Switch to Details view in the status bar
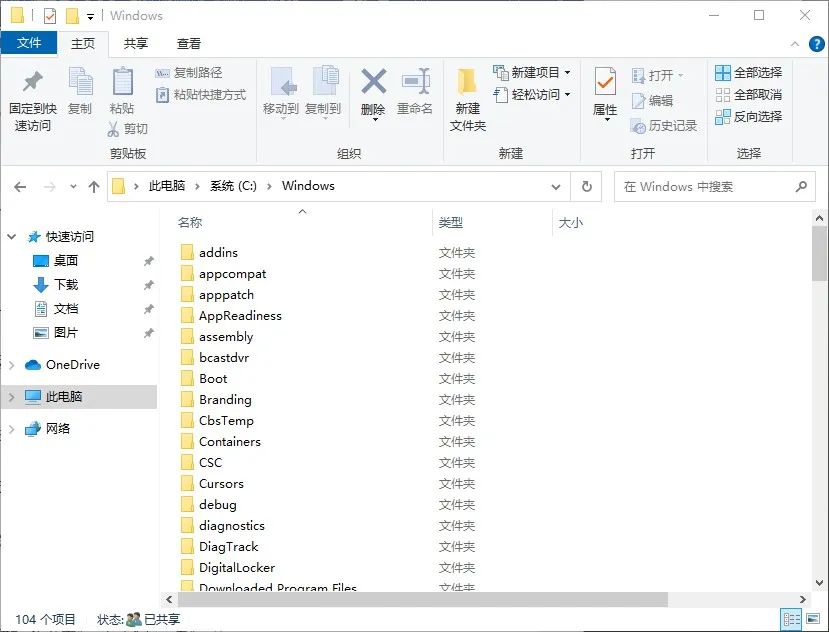The height and width of the screenshot is (632, 829). click(791, 619)
